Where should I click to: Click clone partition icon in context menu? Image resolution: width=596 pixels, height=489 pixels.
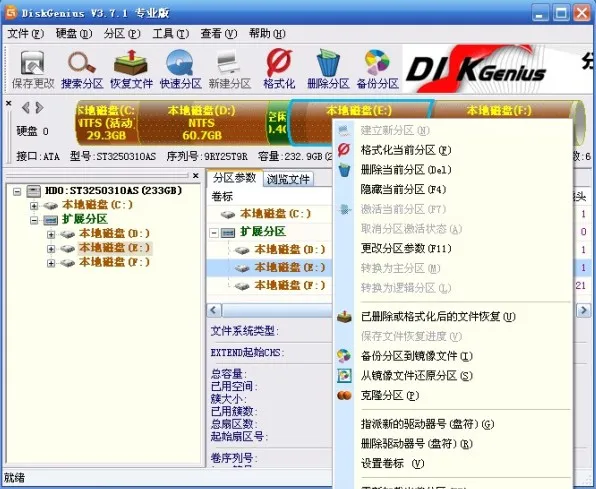(x=344, y=395)
